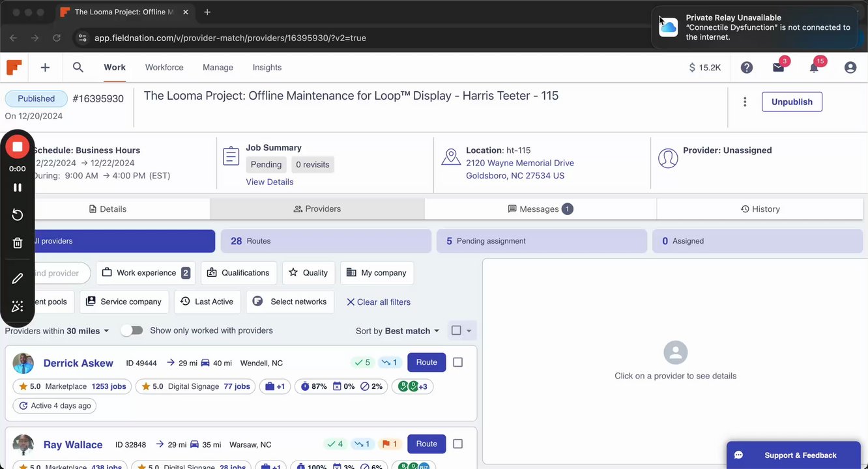The height and width of the screenshot is (469, 868).
Task: Open the Work experience filter
Action: coord(146,273)
